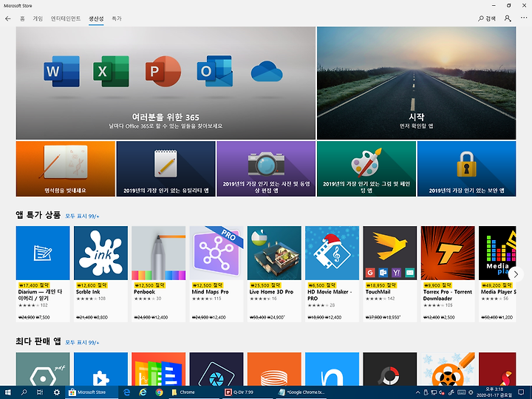Click the OneDrive cloud icon
The height and width of the screenshot is (399, 532).
coord(267,71)
